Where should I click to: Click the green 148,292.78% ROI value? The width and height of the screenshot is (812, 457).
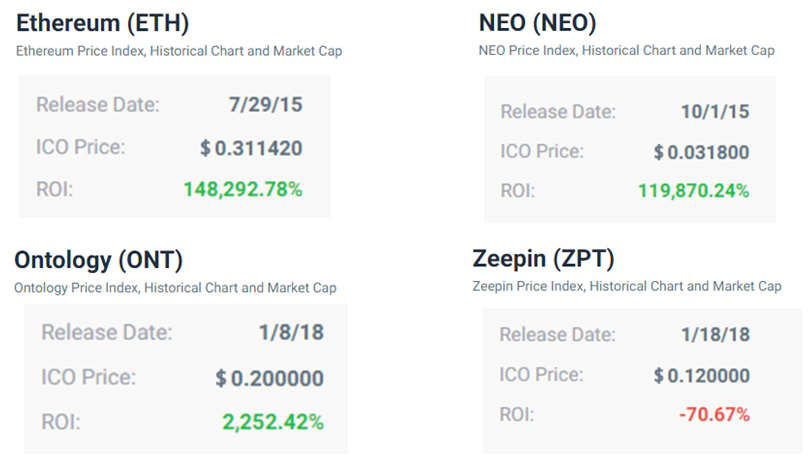[243, 188]
